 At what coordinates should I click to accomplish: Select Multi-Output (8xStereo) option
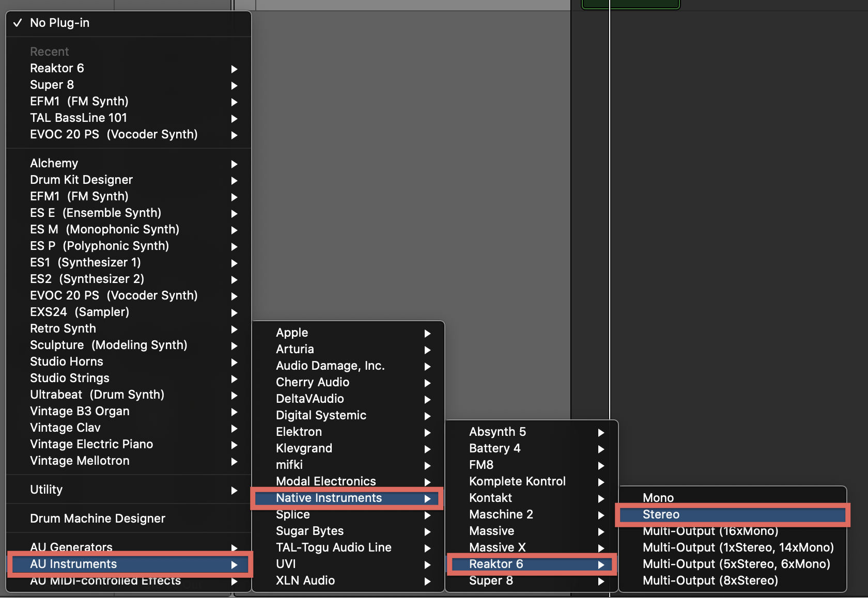[x=710, y=580]
